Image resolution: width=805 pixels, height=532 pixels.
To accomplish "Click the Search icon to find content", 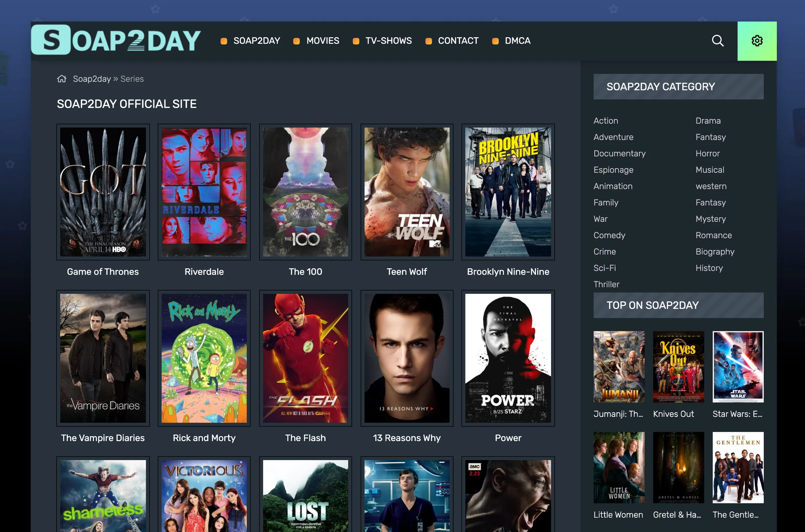I will (718, 40).
